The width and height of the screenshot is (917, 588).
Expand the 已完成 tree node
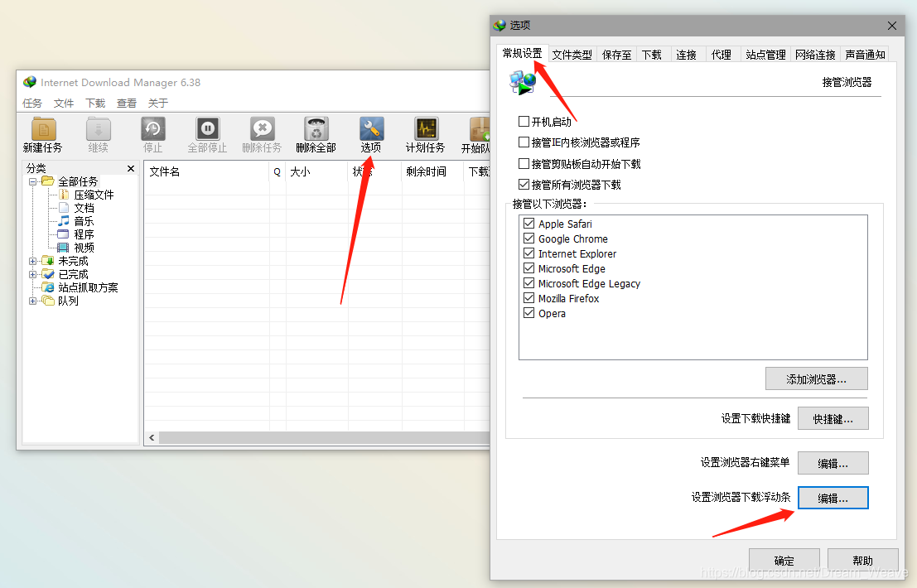click(x=33, y=274)
